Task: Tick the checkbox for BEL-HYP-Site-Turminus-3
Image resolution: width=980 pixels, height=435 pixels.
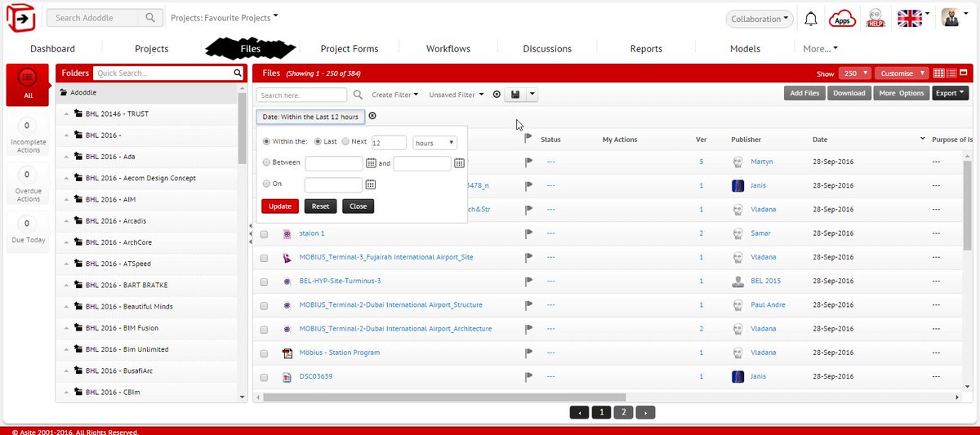Action: coord(264,282)
